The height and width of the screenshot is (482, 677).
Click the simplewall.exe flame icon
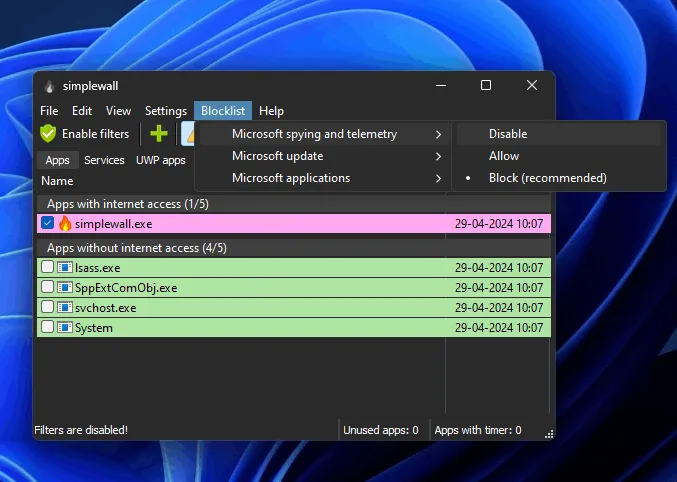65,224
